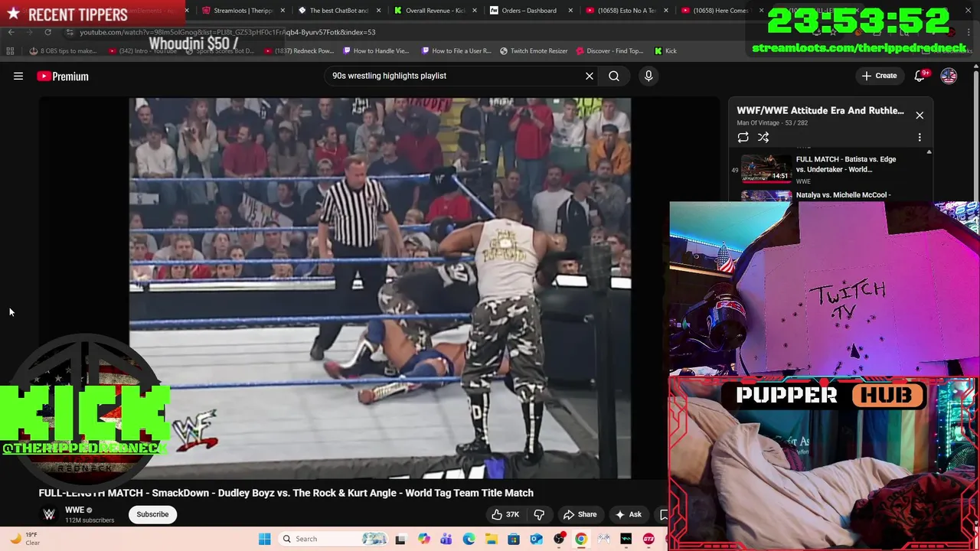The width and height of the screenshot is (980, 551).
Task: Subscribe to the WWE channel
Action: tap(152, 514)
